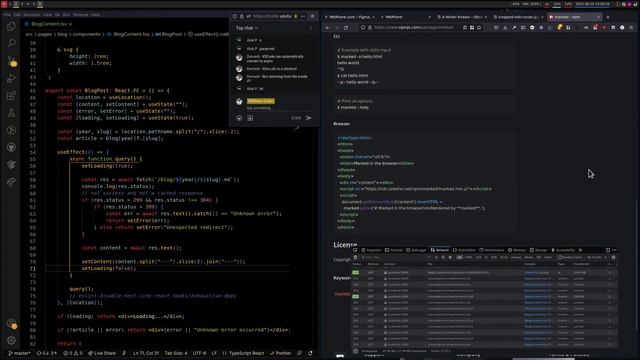Reload the npm page in Firefox

346,28
